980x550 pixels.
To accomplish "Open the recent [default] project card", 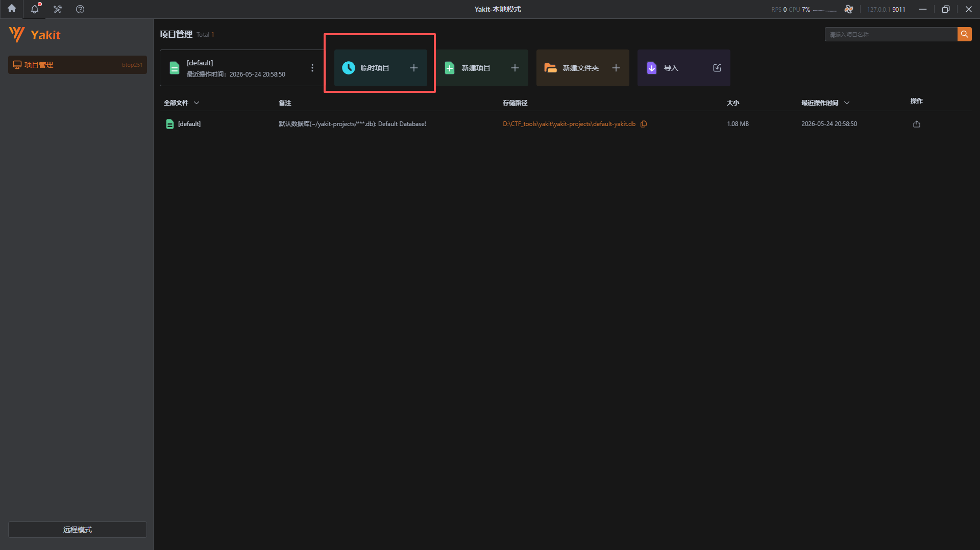I will [x=242, y=68].
